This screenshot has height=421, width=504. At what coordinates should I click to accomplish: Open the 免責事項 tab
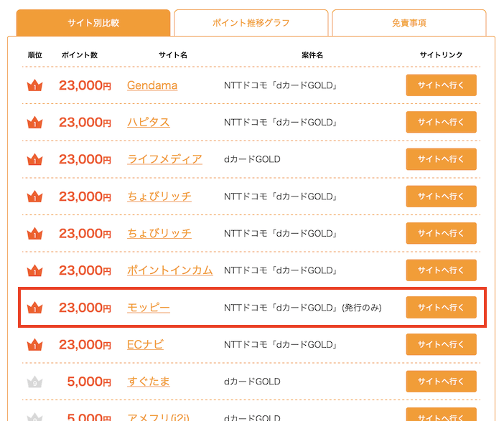coord(409,23)
